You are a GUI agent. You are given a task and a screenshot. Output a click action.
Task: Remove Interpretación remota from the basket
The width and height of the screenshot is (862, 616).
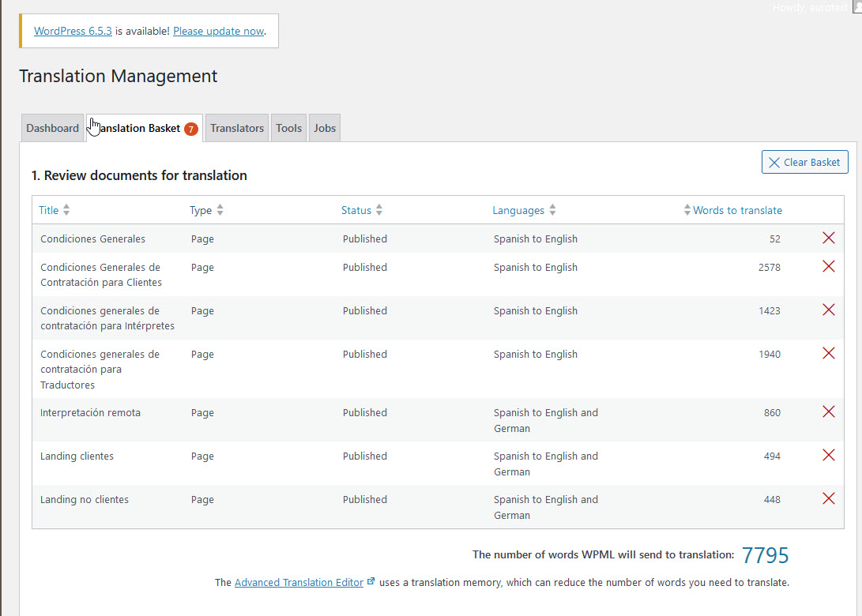coord(828,411)
